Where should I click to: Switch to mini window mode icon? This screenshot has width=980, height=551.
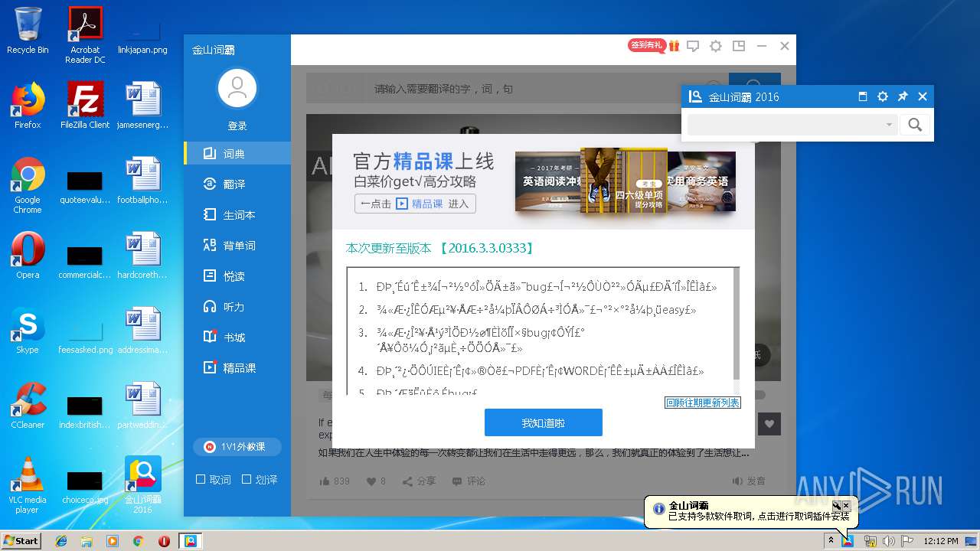(x=739, y=46)
